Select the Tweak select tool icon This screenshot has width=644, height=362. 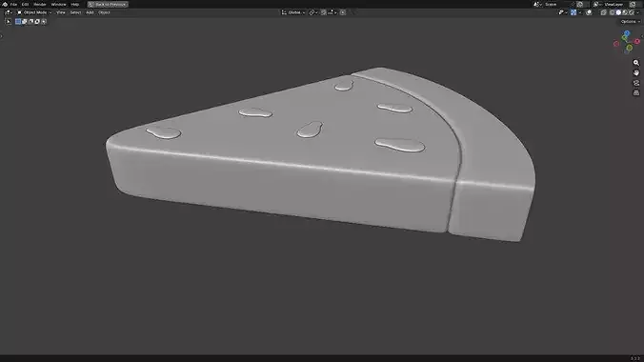click(x=9, y=21)
